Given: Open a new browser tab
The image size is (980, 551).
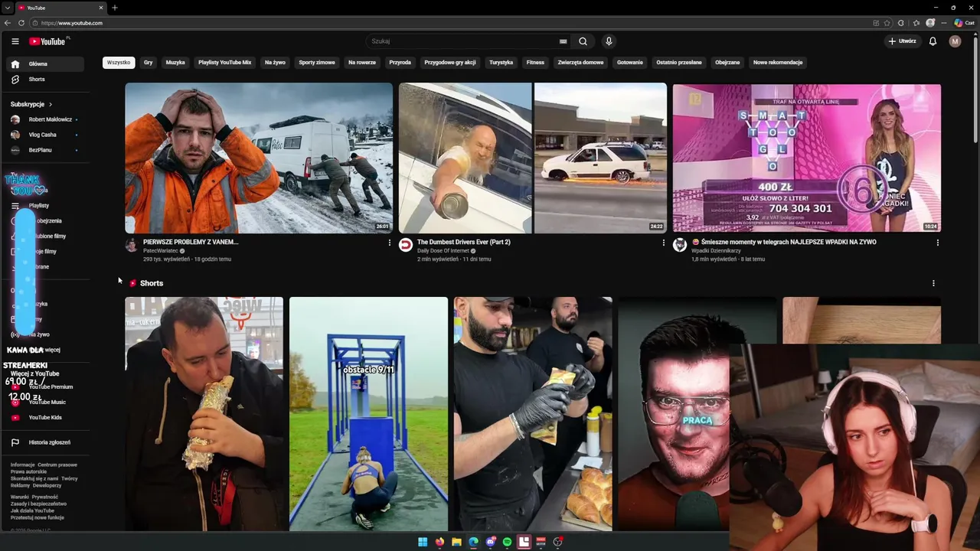Looking at the screenshot, I should pos(114,8).
